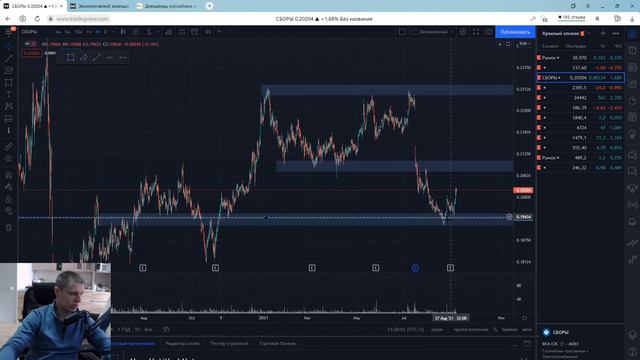Image resolution: width=640 pixels, height=360 pixels.
Task: Click the blue Опубликовать button
Action: [515, 32]
